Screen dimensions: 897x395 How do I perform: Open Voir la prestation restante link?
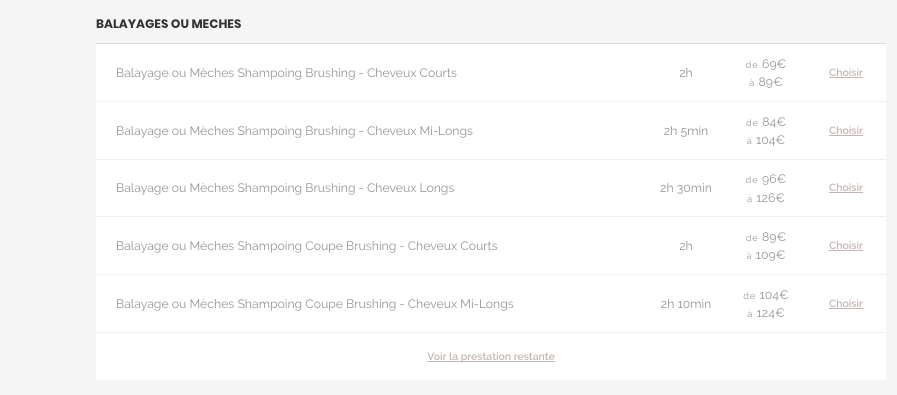tap(490, 356)
